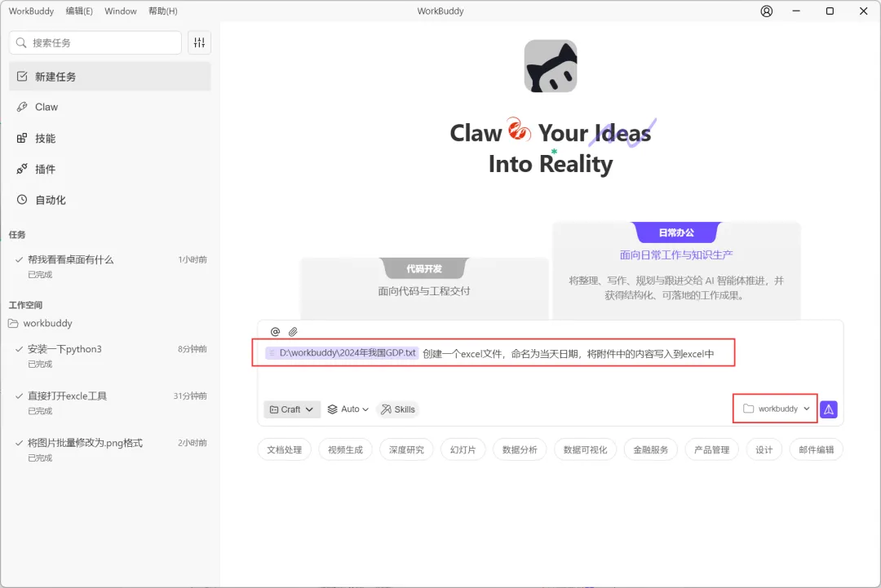Click the WorkBuddy cat logo image

tap(551, 66)
